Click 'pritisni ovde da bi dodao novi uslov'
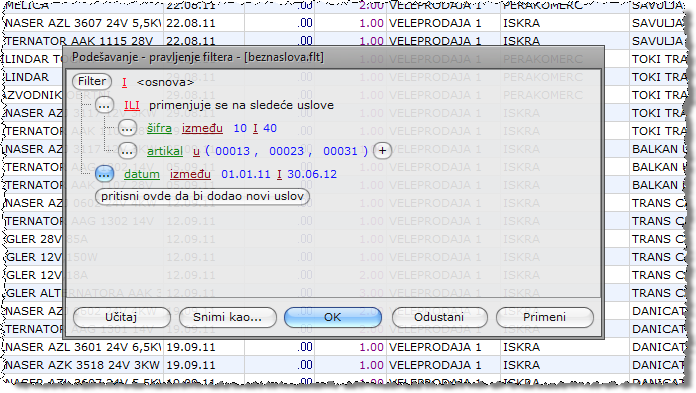 (202, 197)
